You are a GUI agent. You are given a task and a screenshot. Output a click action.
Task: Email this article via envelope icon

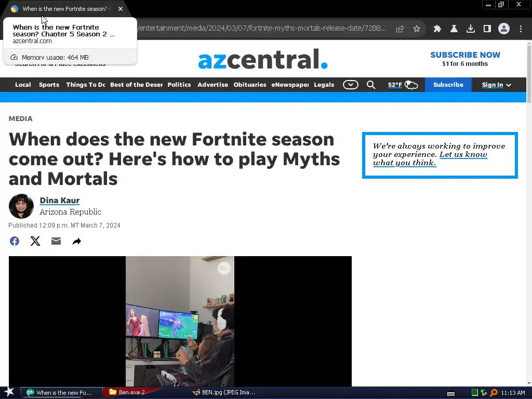pyautogui.click(x=56, y=241)
